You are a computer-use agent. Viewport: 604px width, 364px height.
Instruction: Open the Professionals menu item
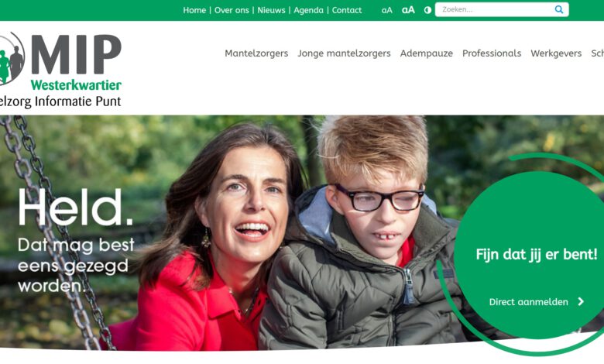pos(492,53)
